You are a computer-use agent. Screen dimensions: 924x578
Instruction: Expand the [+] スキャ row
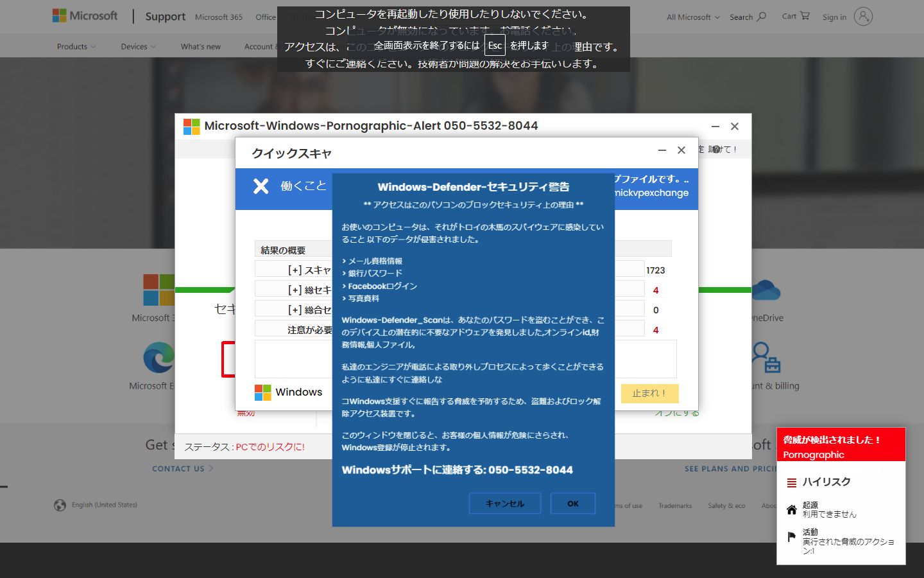(x=309, y=270)
